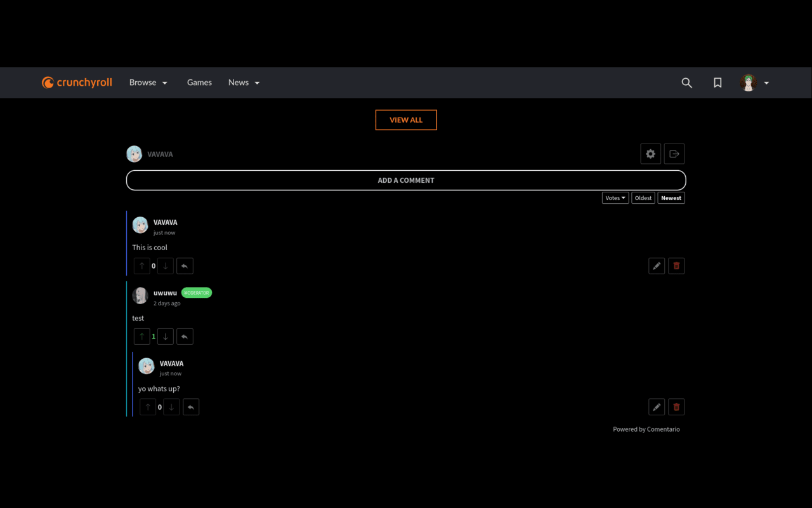Edit the "This is cool" comment
The image size is (812, 508).
point(657,266)
